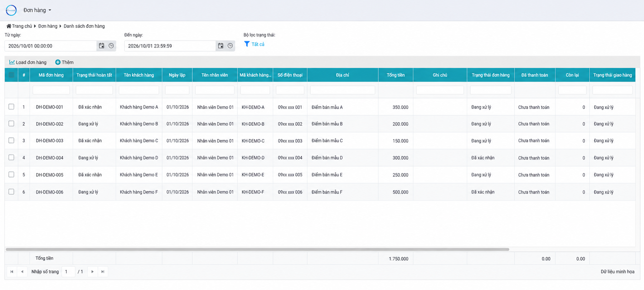Go to Trang chủ breadcrumb link

22,26
